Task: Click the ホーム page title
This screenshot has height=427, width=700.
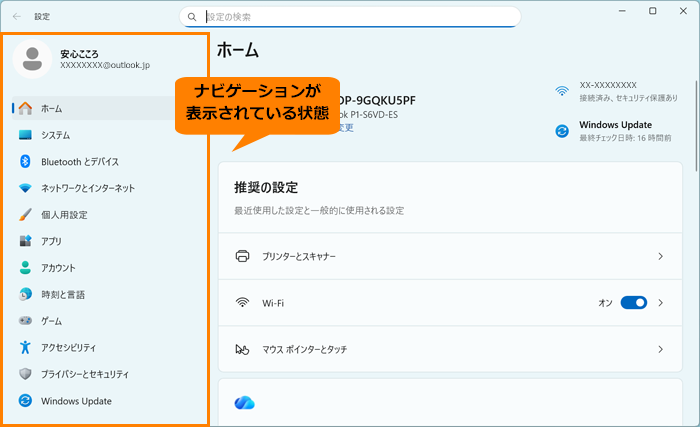Action: 238,50
